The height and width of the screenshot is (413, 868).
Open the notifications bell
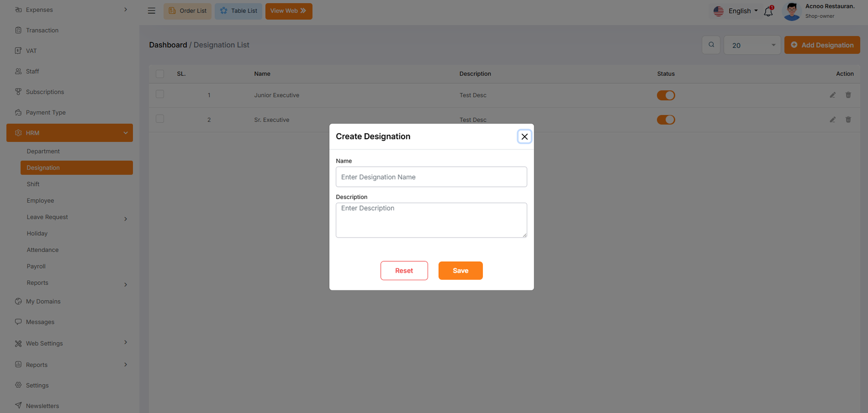coord(768,11)
